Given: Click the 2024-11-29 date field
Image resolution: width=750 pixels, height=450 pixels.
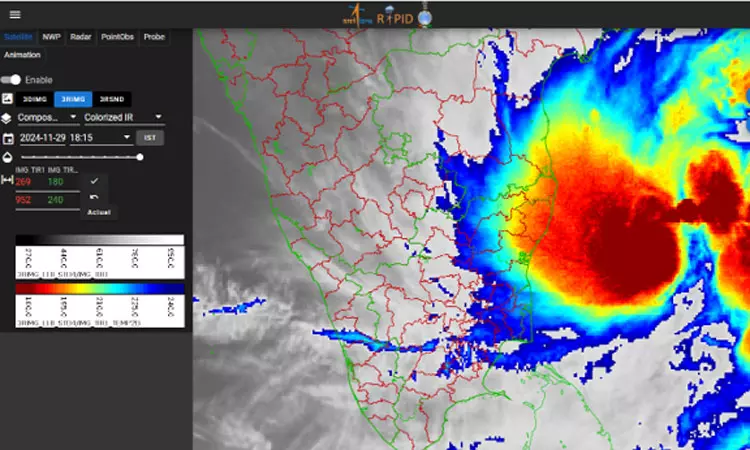Looking at the screenshot, I should click(x=40, y=137).
